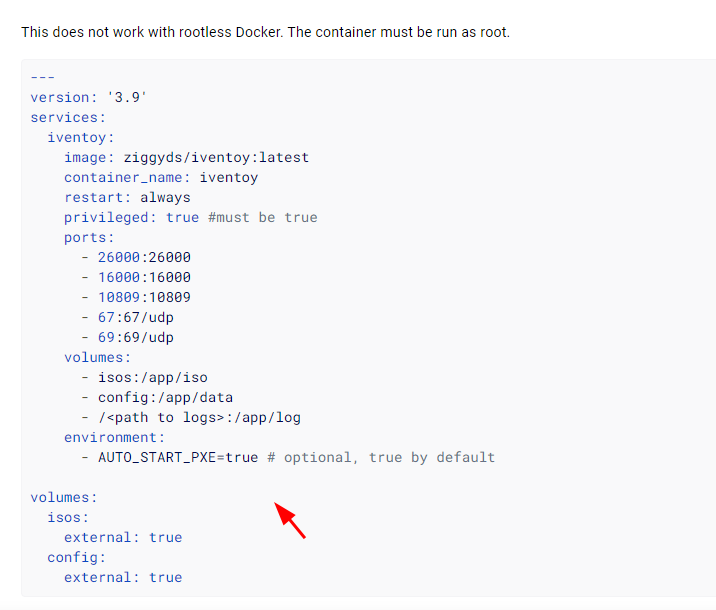The image size is (716, 610).
Task: Click the 67:67/udp port entry
Action: [x=136, y=317]
